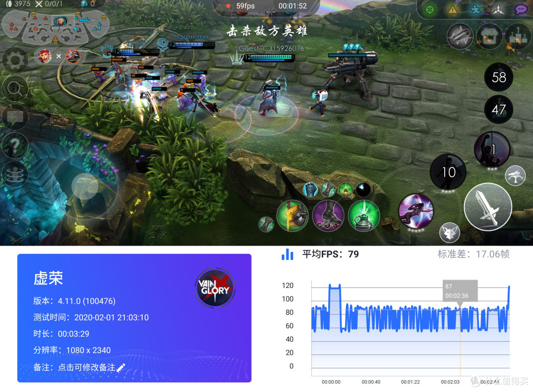Click the 87 tooltip marker on graph
Viewport: 533px width, 392px height.
point(460,291)
